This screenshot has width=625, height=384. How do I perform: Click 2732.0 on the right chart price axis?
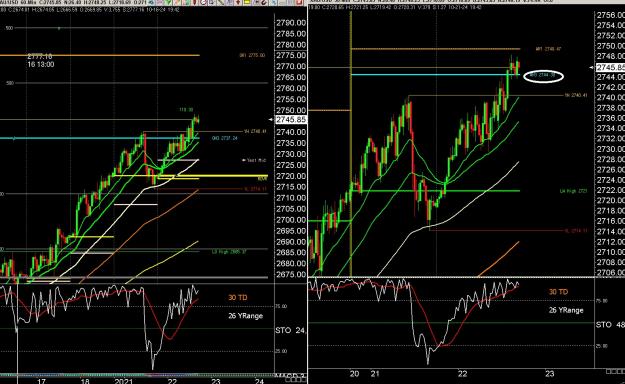pos(611,139)
